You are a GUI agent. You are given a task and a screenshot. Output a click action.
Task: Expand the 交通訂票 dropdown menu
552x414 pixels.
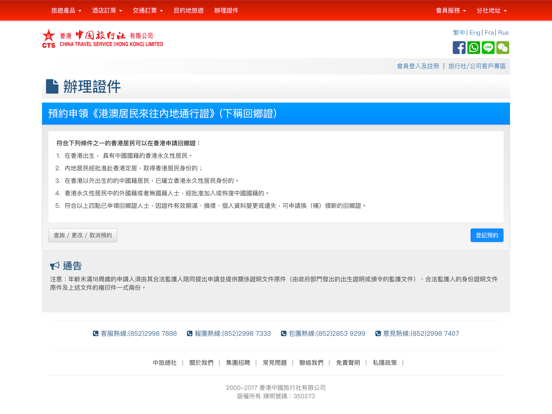(x=148, y=11)
